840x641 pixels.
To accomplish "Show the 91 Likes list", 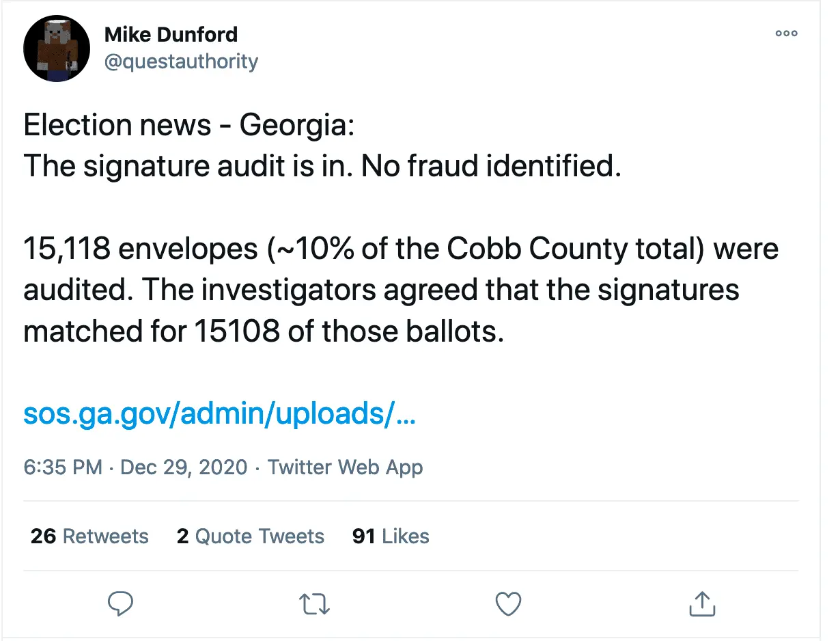I will click(391, 536).
